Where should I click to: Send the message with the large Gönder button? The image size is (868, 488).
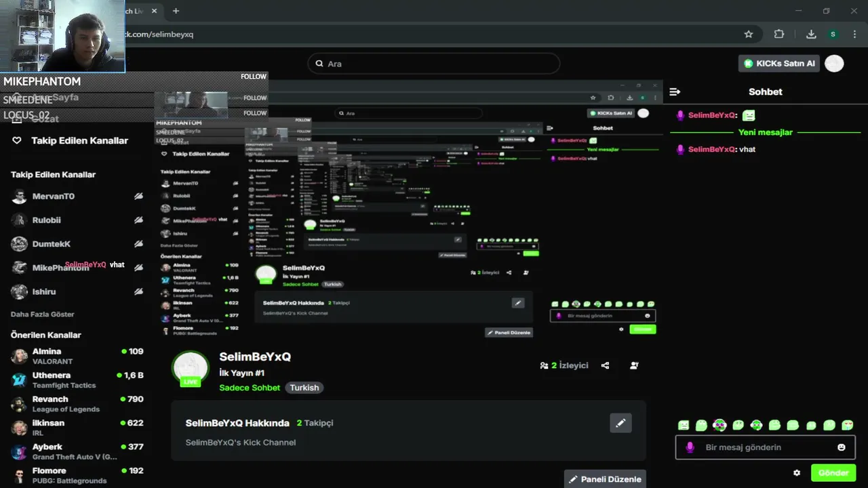pyautogui.click(x=833, y=473)
